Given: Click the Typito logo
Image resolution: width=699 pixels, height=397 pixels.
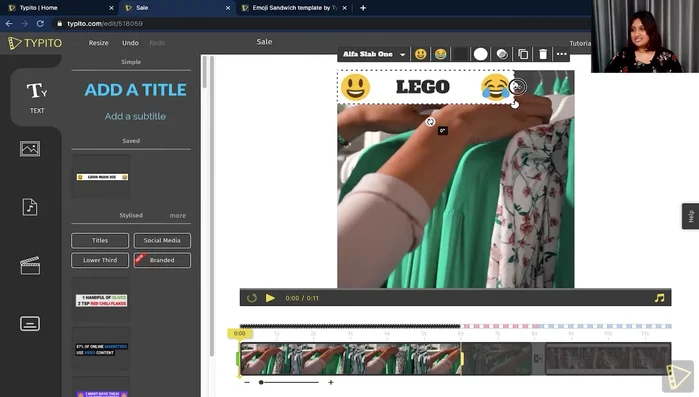Looking at the screenshot, I should (35, 43).
